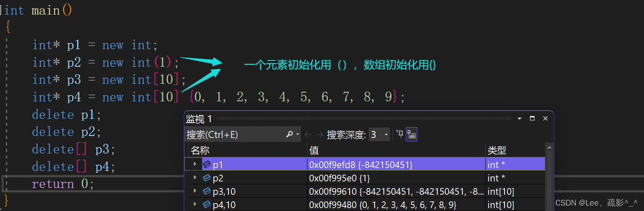Image resolution: width=644 pixels, height=211 pixels.
Task: Click the p1 name text in Watch
Action: [218, 165]
